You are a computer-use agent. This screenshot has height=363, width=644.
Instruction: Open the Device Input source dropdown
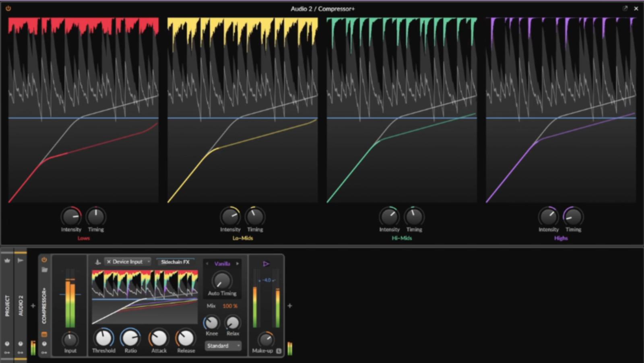click(x=128, y=262)
